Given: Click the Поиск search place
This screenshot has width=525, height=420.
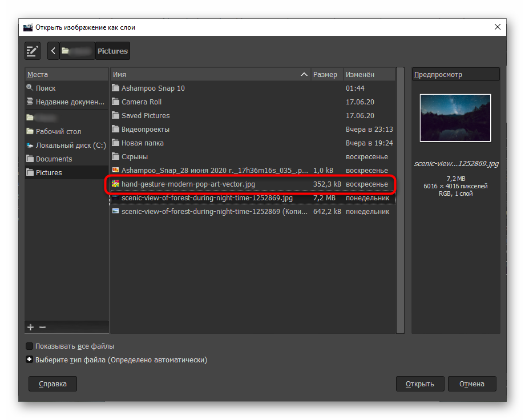Looking at the screenshot, I should [x=67, y=88].
